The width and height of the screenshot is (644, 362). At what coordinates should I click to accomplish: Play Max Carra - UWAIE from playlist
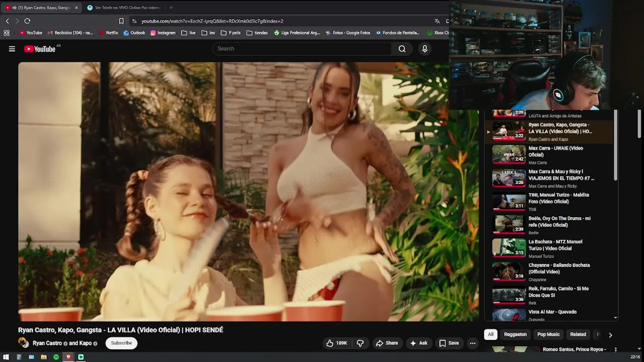(549, 154)
